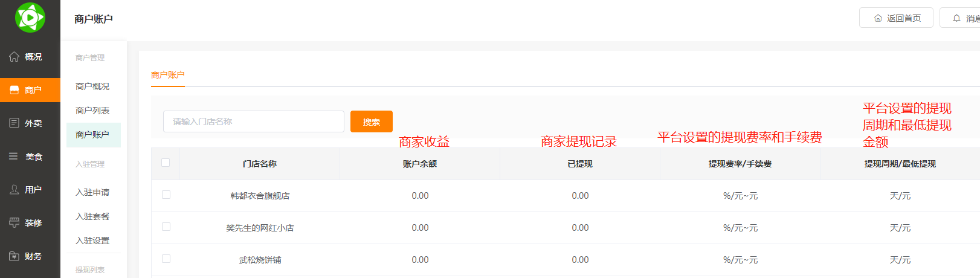Click 韩都衣舍旗舰店 account balance 0.00
This screenshot has height=278, width=980.
click(420, 196)
